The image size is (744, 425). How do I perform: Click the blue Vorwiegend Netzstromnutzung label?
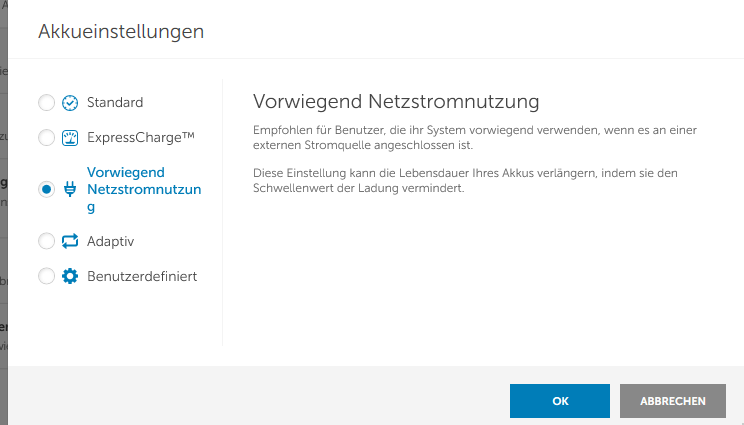(x=144, y=189)
